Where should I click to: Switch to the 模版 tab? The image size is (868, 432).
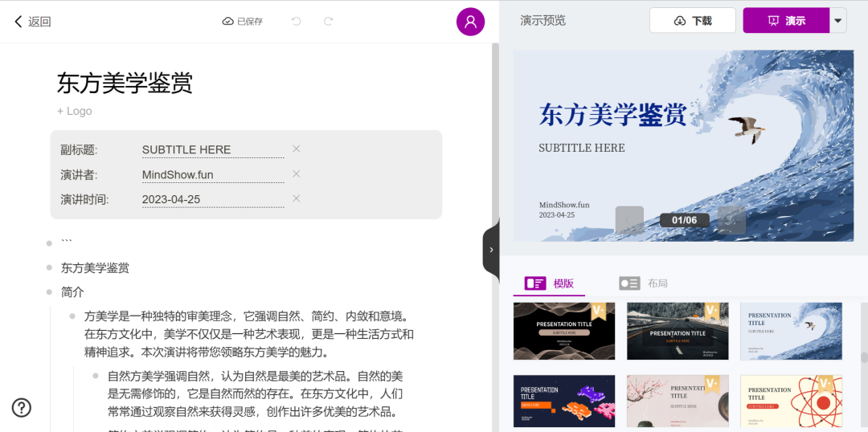pyautogui.click(x=549, y=283)
